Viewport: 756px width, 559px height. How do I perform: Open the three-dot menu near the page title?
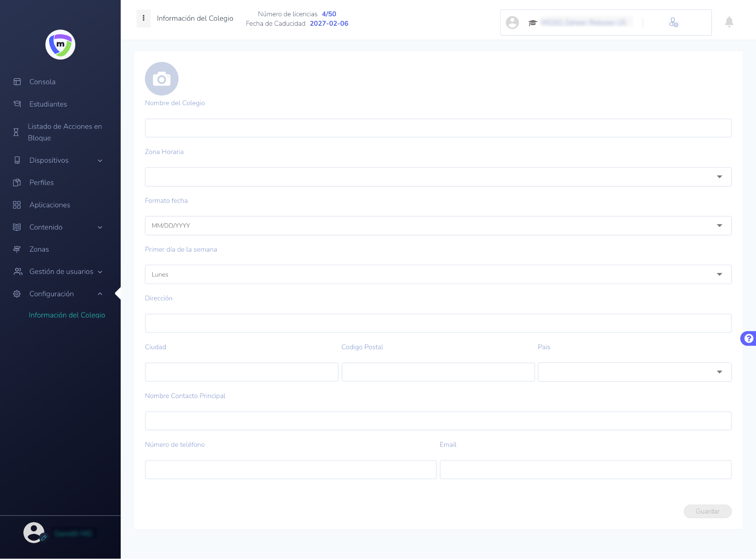click(x=144, y=18)
